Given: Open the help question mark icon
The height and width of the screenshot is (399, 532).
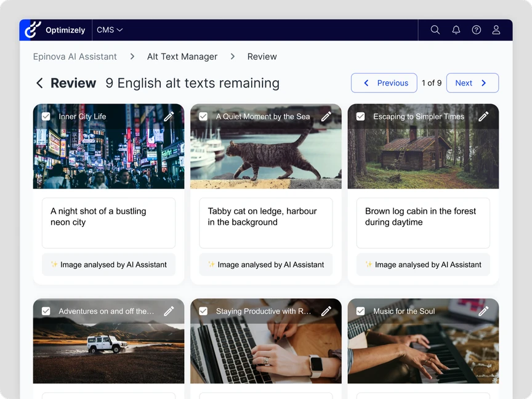Looking at the screenshot, I should (476, 30).
